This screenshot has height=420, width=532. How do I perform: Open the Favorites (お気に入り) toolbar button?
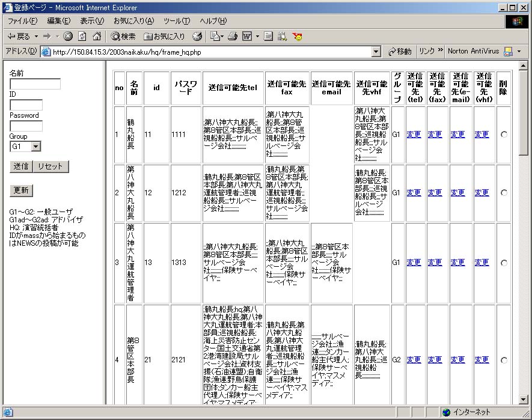pyautogui.click(x=164, y=36)
